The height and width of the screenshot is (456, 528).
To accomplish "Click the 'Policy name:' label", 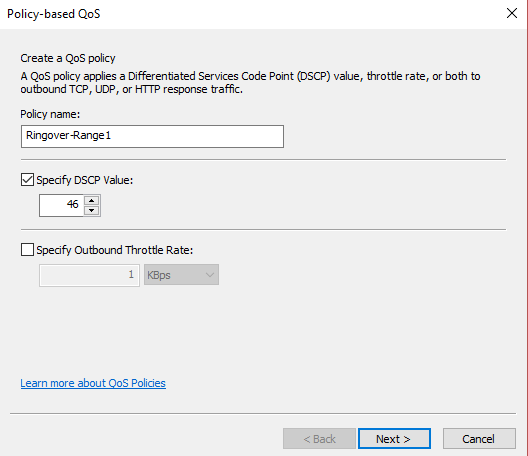I will 50,114.
